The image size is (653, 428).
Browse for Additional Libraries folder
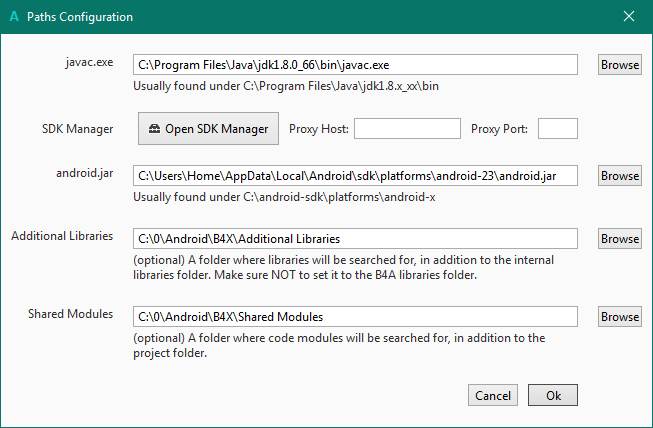[620, 239]
